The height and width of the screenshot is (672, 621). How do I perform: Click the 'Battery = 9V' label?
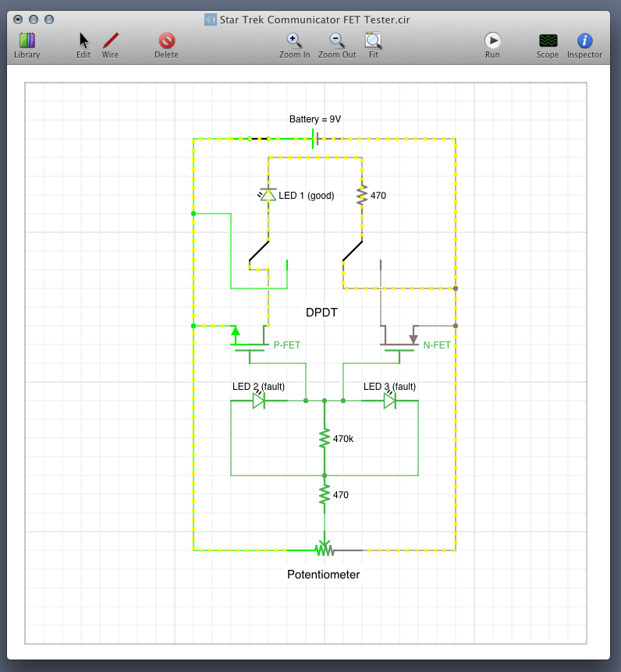tap(315, 119)
